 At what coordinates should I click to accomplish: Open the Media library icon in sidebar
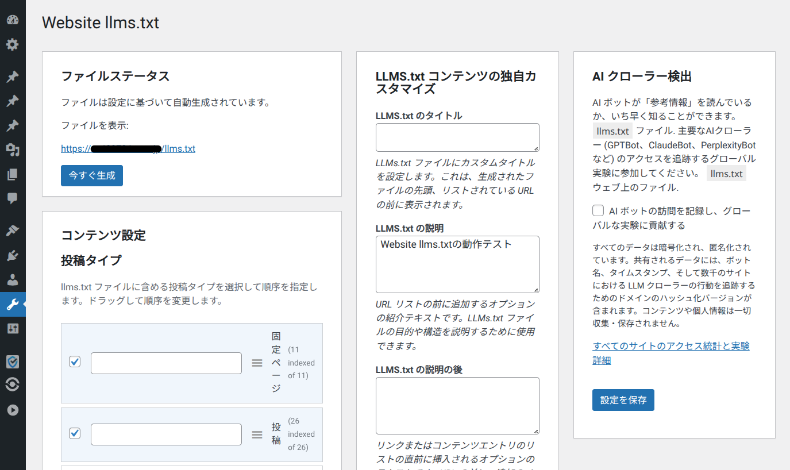click(x=13, y=150)
